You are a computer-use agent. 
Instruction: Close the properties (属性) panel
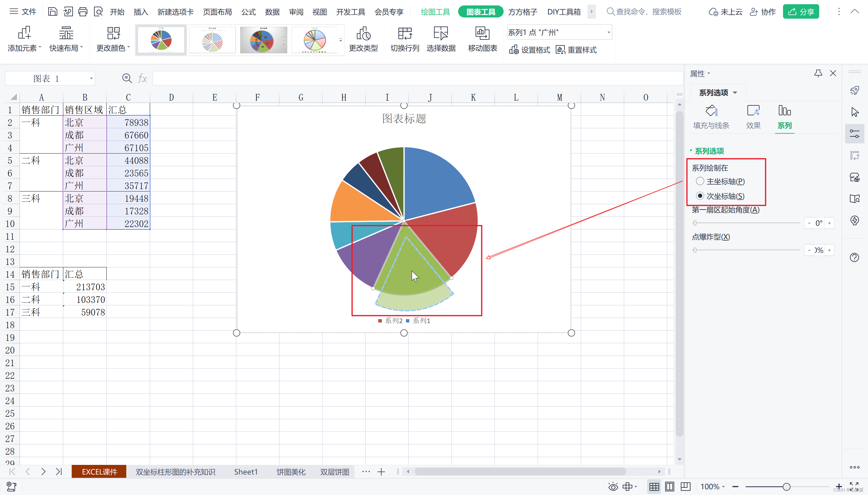[x=833, y=73]
